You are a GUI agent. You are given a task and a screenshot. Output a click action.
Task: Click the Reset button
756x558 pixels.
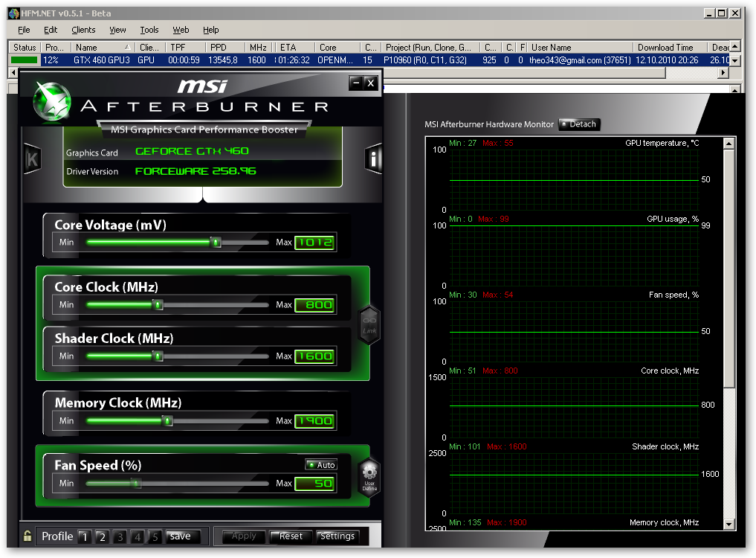click(x=291, y=536)
